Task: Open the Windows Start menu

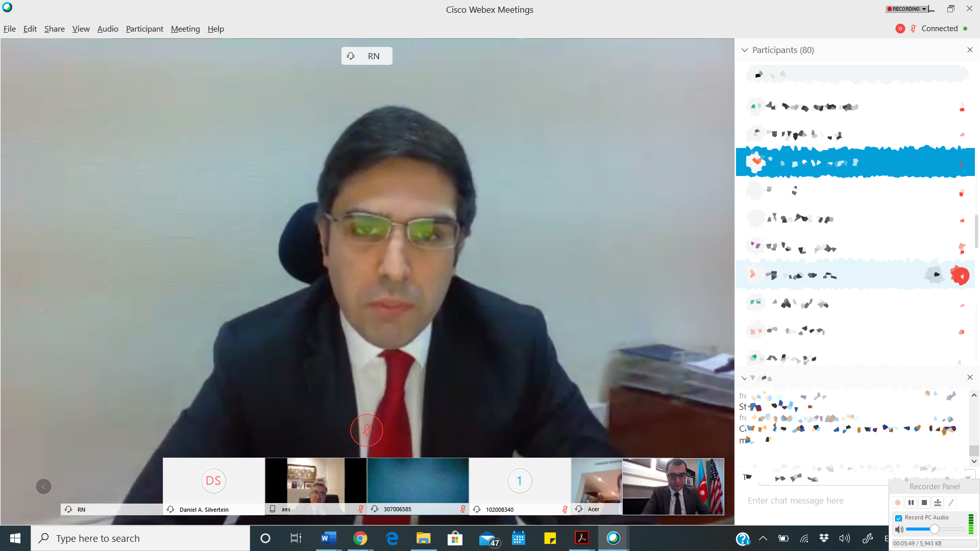Action: click(15, 538)
